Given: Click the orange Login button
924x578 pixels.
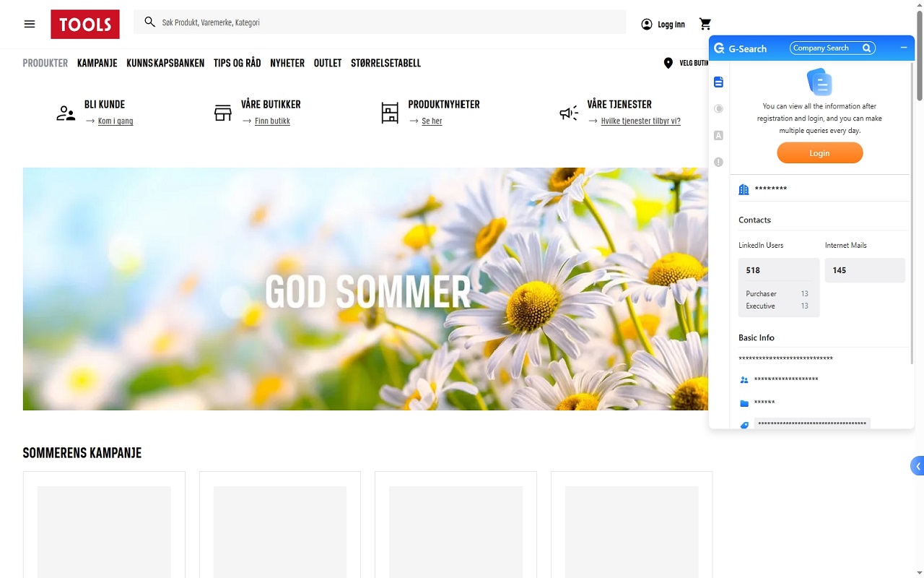Looking at the screenshot, I should click(x=819, y=152).
